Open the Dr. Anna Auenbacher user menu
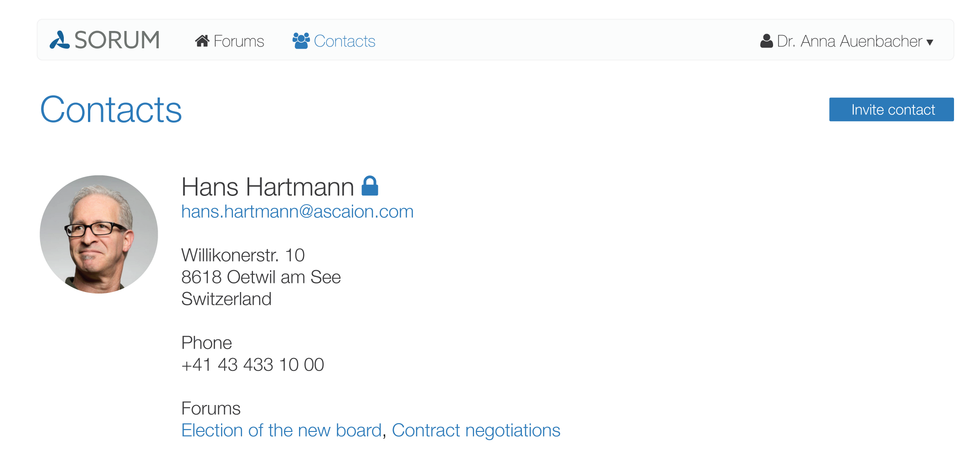980x467 pixels. (x=847, y=41)
